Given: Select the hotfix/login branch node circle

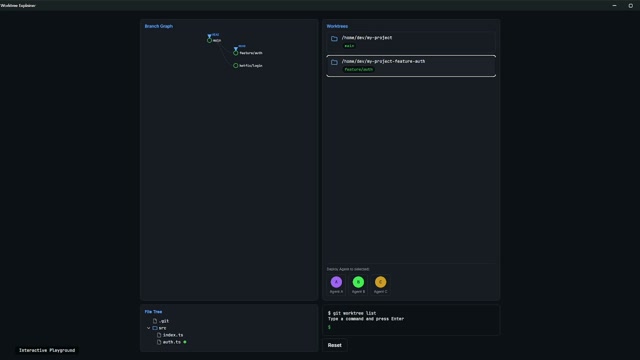Looking at the screenshot, I should (x=236, y=65).
